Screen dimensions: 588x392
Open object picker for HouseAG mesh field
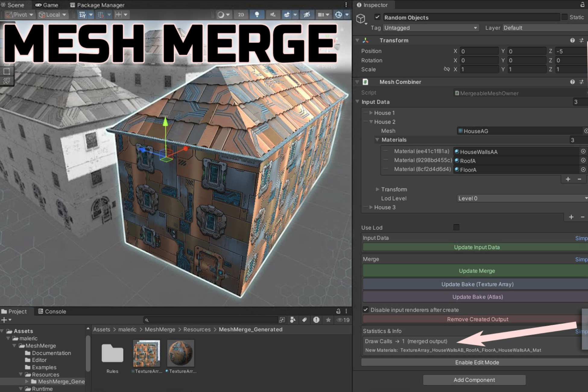585,131
